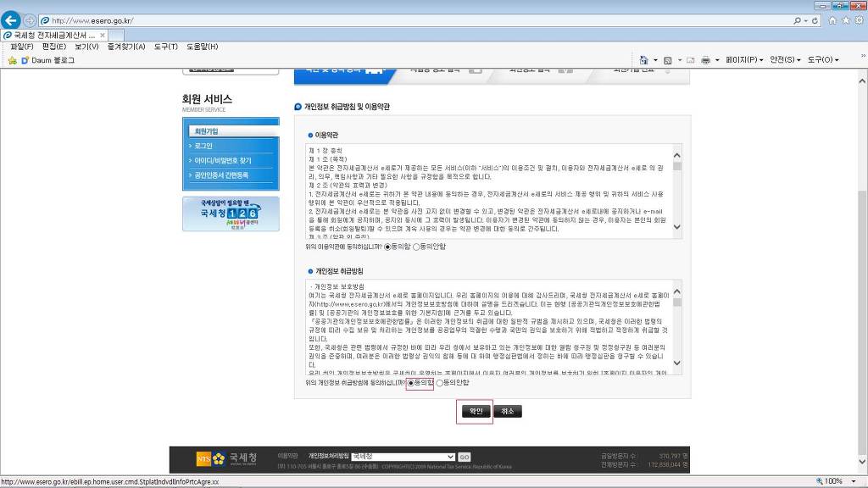The image size is (868, 488).
Task: Open the home icon dropdown arrow in command bar
Action: click(x=655, y=60)
